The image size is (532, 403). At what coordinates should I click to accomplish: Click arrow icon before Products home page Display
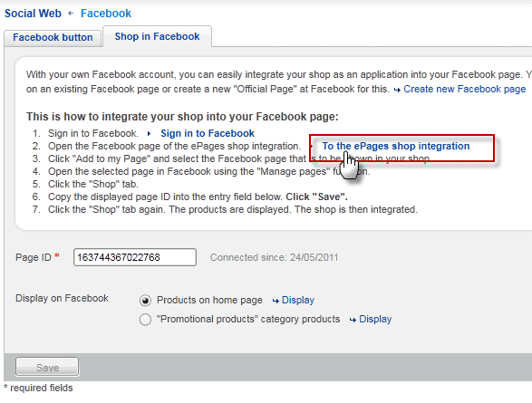tap(276, 301)
